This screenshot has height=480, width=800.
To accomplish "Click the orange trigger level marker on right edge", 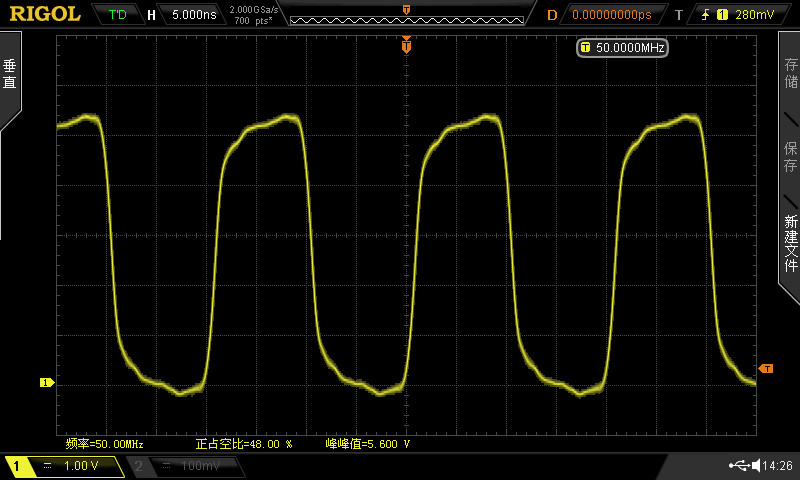I will 766,368.
